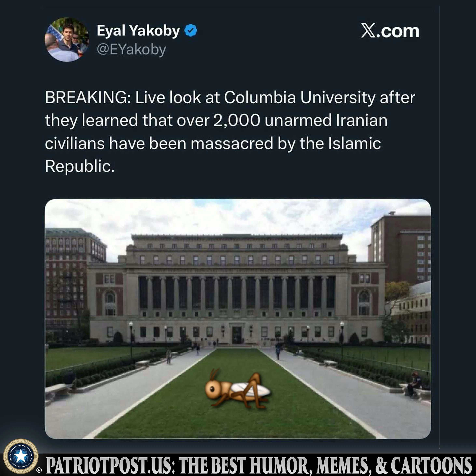Screen dimensions: 476x476
Task: Click the Patriot Post star seal logo
Action: 21,456
